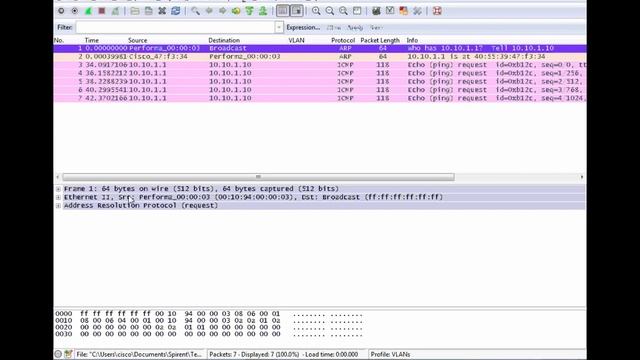Reload this capture file icon
The height and width of the screenshot is (360, 640).
176,11
